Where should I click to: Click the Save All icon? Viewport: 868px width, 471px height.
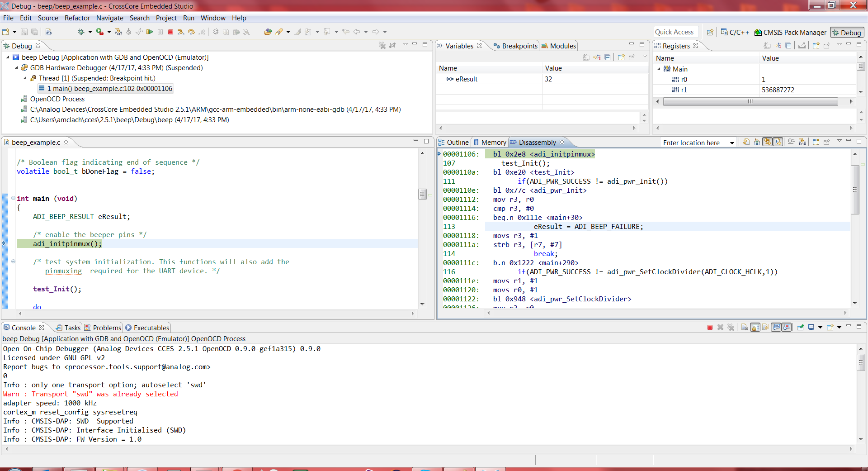coord(35,32)
